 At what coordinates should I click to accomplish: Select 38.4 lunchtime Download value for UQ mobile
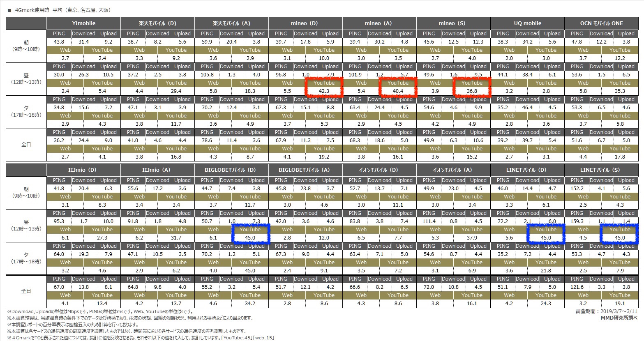coord(527,75)
